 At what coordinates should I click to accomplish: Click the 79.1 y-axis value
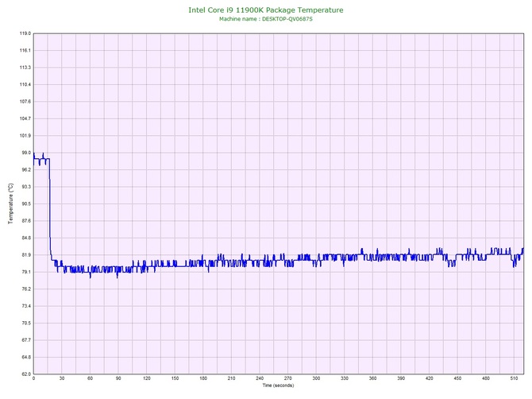26,272
